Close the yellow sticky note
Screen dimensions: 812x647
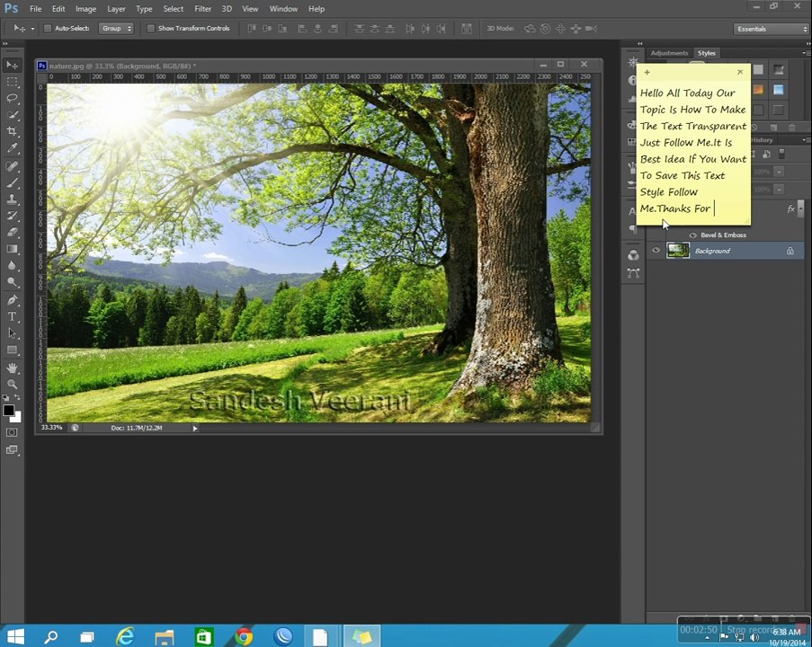(x=740, y=72)
